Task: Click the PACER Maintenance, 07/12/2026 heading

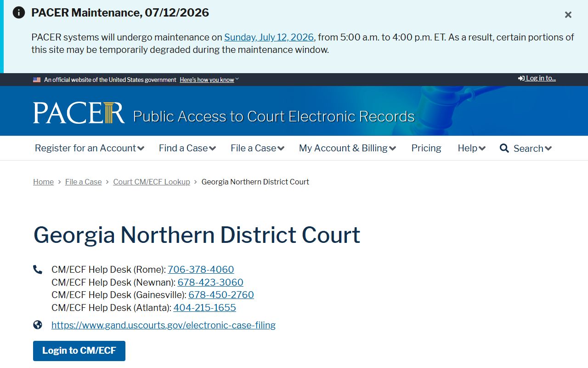Action: 120,13
